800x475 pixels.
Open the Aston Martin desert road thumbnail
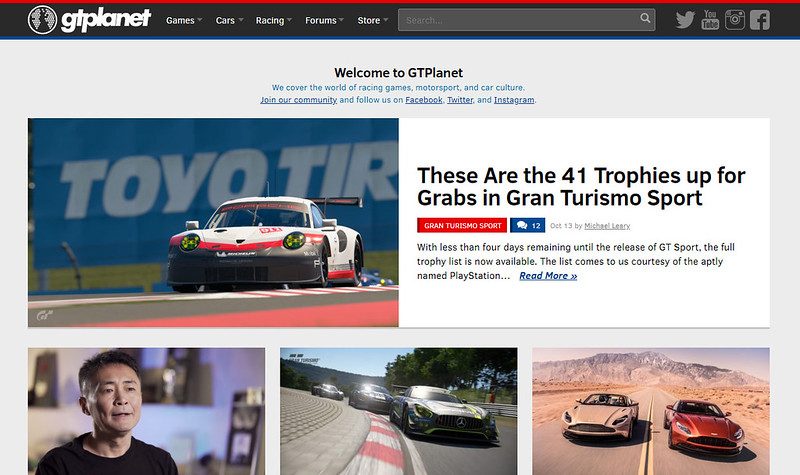point(651,411)
